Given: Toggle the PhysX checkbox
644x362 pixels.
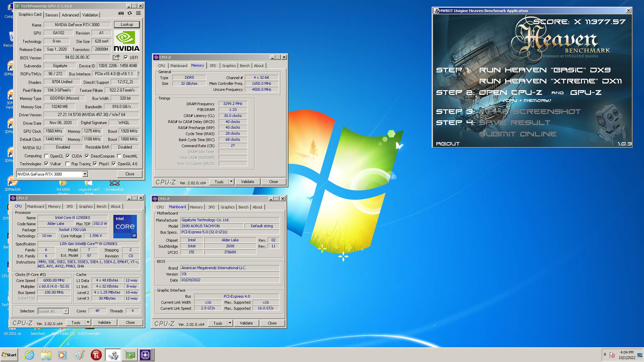Looking at the screenshot, I should coord(95,164).
